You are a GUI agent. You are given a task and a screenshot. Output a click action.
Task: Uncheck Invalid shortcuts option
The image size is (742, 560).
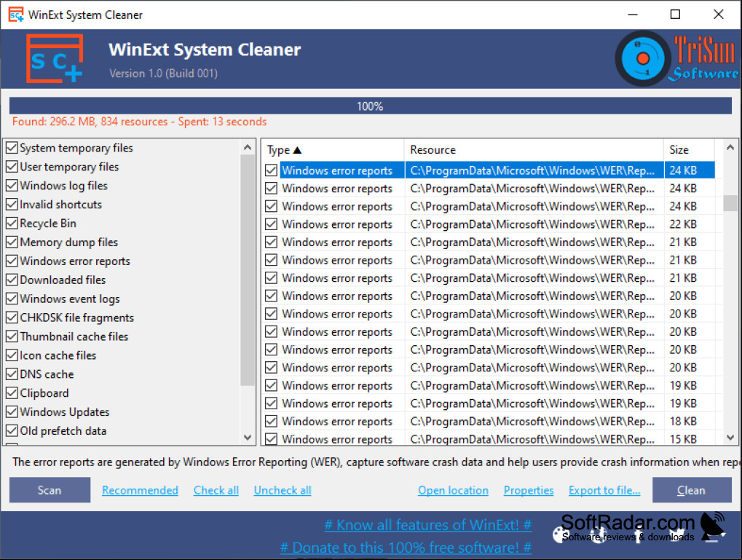point(12,205)
